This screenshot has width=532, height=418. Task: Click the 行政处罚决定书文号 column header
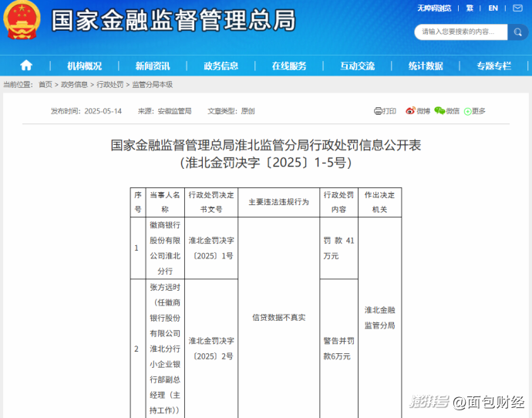pos(211,202)
